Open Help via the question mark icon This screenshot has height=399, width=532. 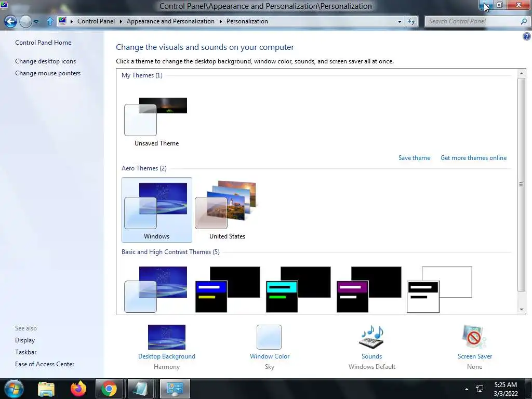click(x=527, y=36)
